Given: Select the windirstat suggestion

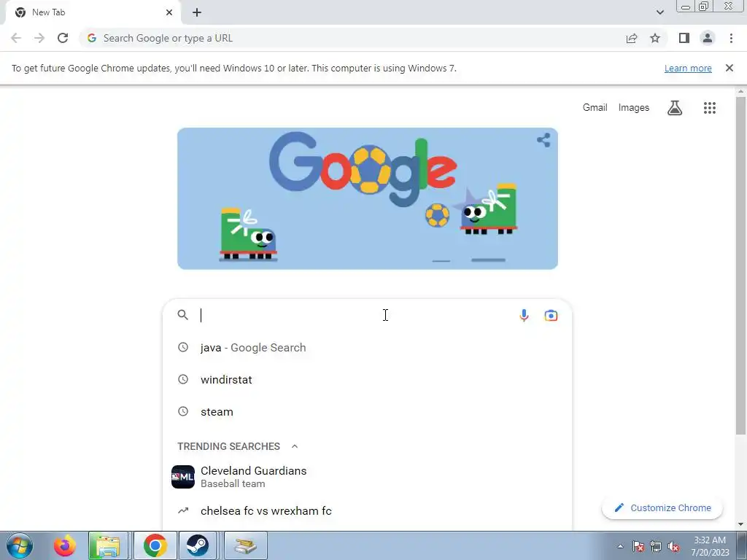Looking at the screenshot, I should coord(367,379).
